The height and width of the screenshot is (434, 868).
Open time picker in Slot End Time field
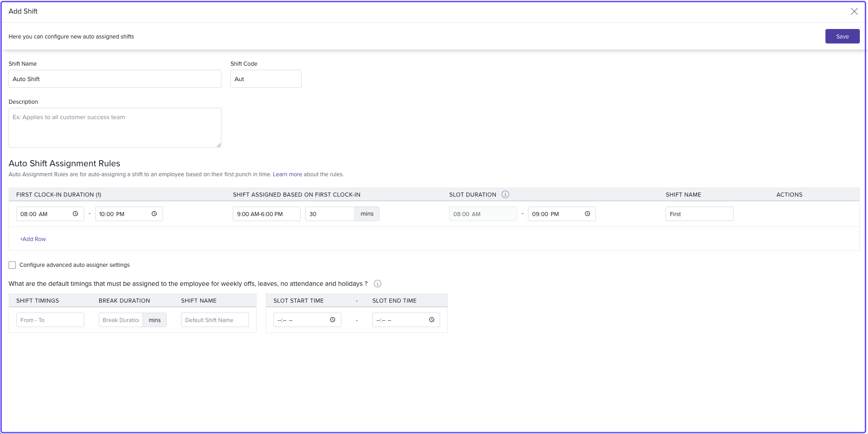pos(432,320)
